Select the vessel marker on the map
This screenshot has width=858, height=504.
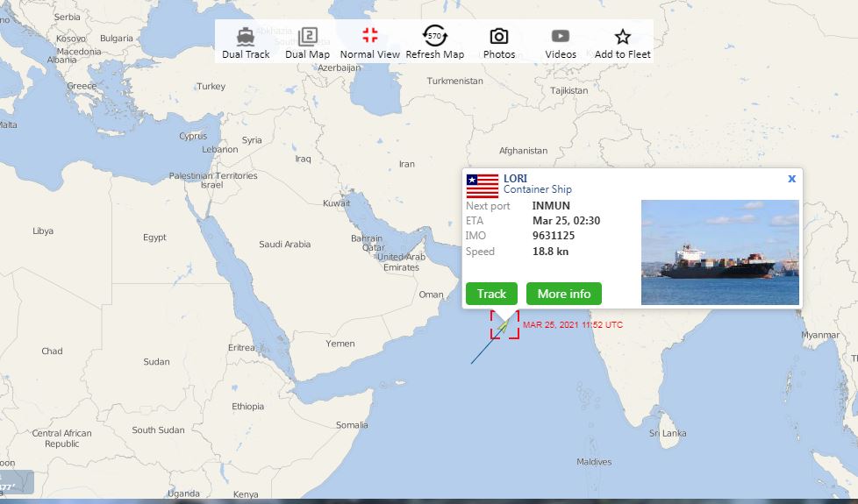[504, 324]
